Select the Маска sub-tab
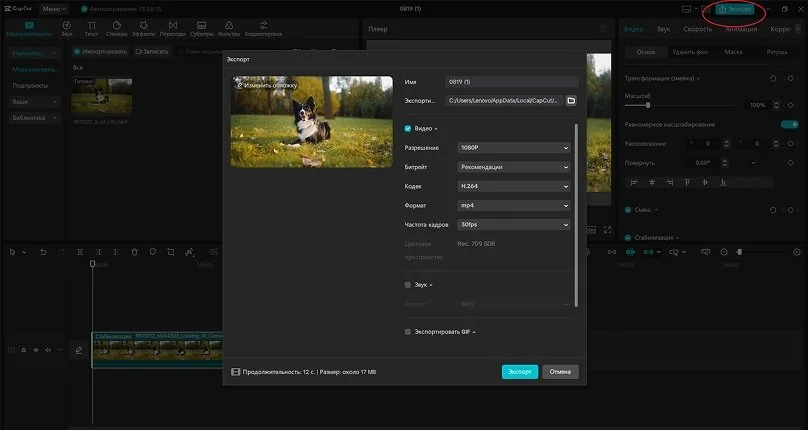The width and height of the screenshot is (808, 430). tap(733, 52)
